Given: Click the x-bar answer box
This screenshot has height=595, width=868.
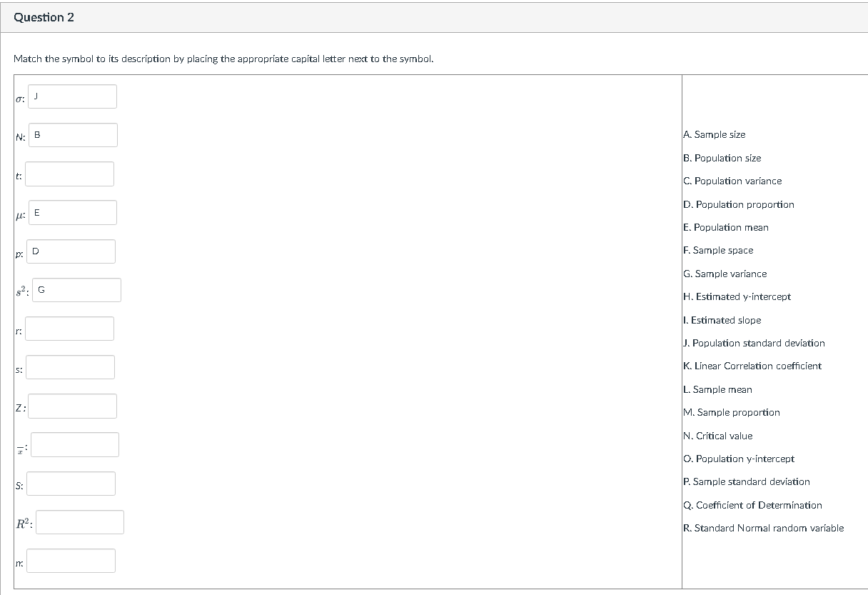Looking at the screenshot, I should tap(74, 444).
